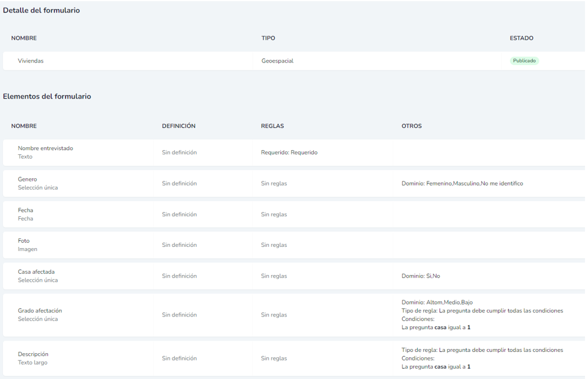The width and height of the screenshot is (588, 379).
Task: Open the Descripción element row
Action: [x=33, y=354]
